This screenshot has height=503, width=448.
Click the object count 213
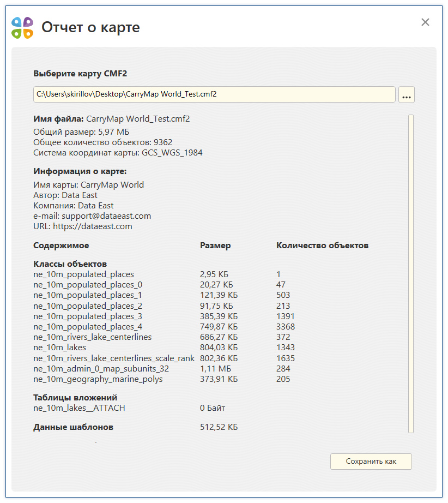click(x=283, y=306)
